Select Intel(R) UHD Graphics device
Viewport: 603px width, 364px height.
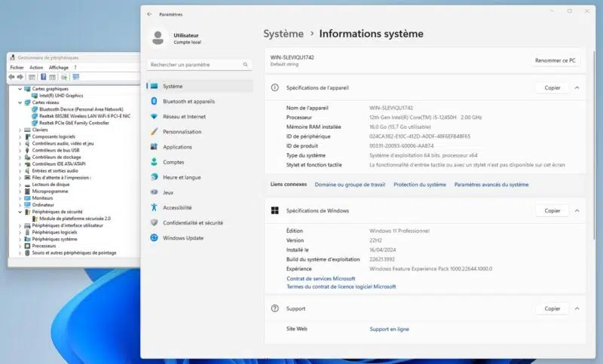click(61, 96)
